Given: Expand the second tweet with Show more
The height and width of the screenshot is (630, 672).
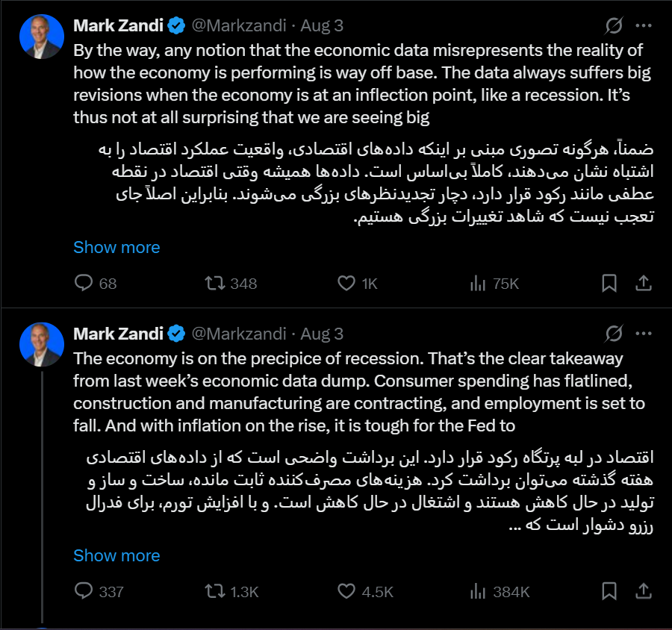Looking at the screenshot, I should click(x=116, y=555).
